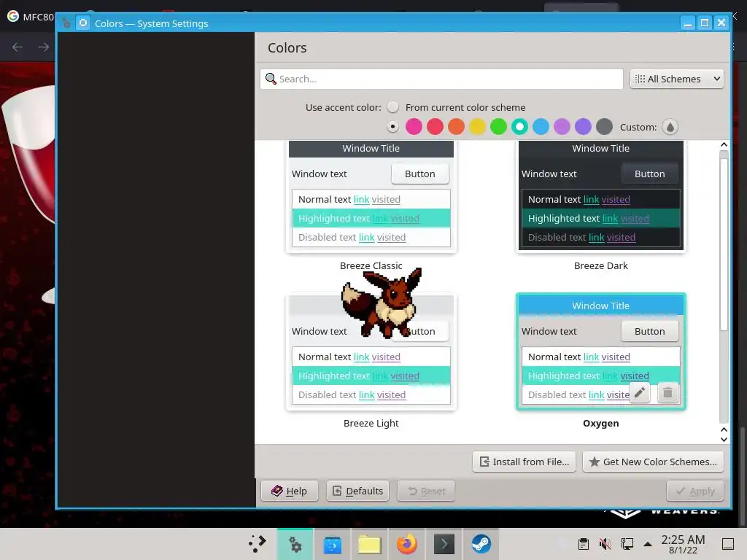The image size is (747, 560).
Task: Choose the dark purple accent color
Action: [583, 127]
